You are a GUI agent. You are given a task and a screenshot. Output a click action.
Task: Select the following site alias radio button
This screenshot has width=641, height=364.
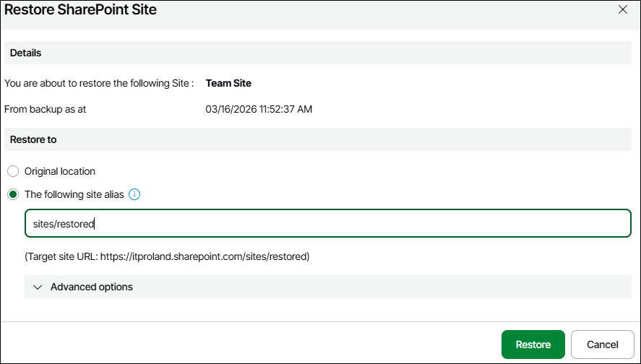click(13, 194)
